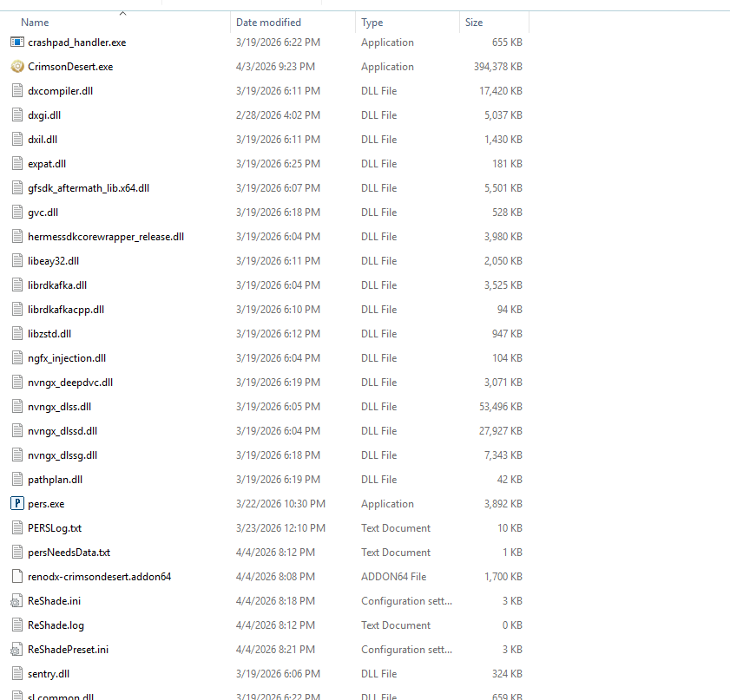Click the dxgi.dll file icon

(17, 114)
